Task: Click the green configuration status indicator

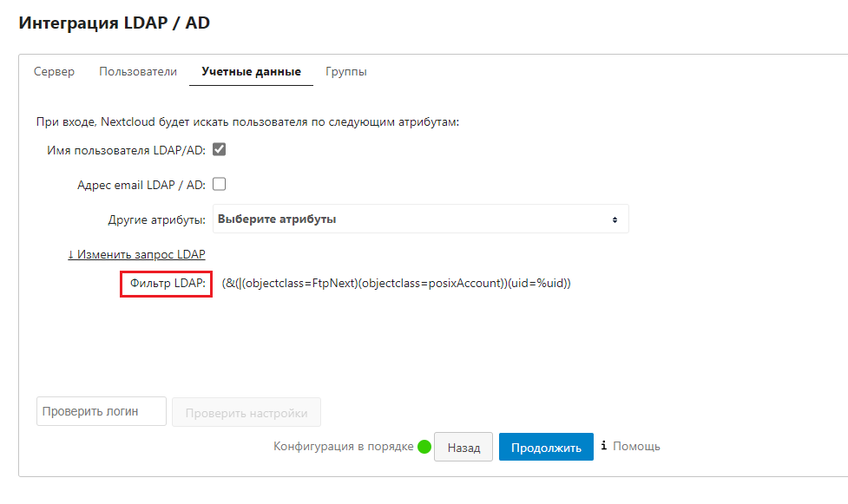Action: click(x=424, y=448)
